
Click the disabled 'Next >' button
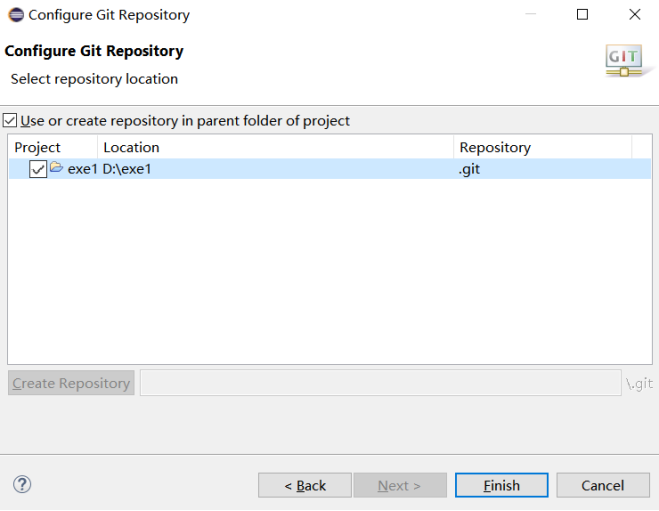tap(400, 485)
